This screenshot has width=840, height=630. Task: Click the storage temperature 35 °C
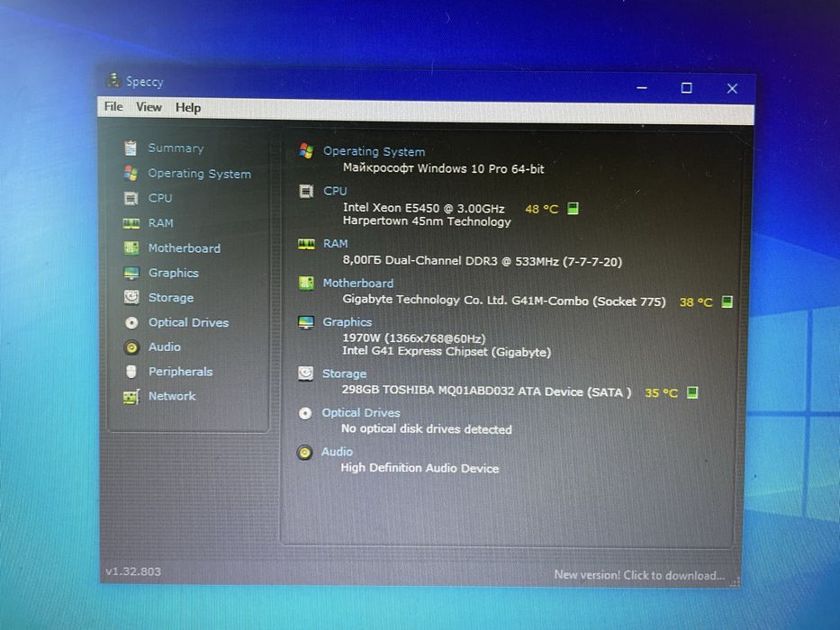point(661,393)
